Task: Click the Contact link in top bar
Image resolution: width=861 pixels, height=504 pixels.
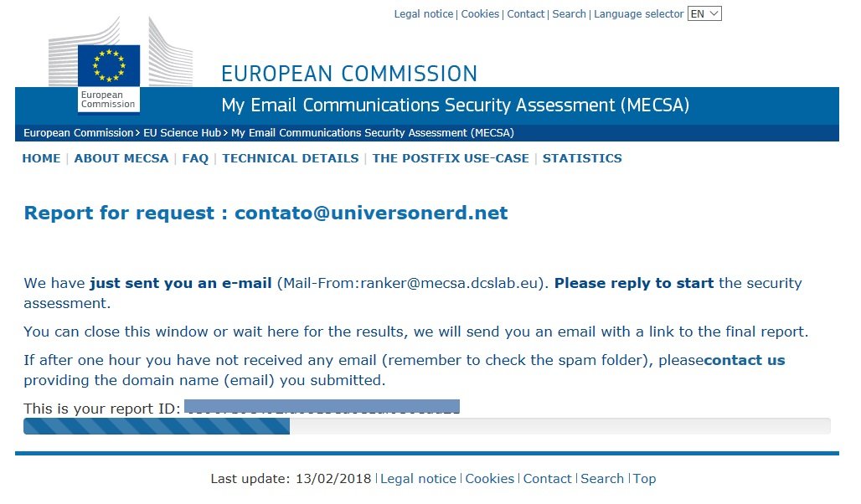Action: (526, 14)
